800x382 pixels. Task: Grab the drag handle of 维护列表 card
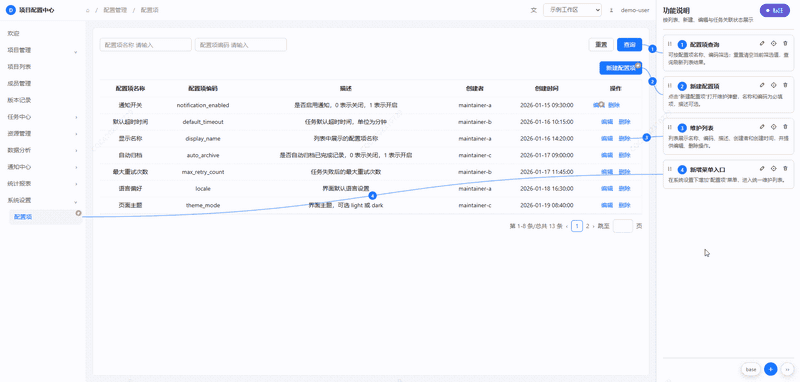click(x=670, y=128)
